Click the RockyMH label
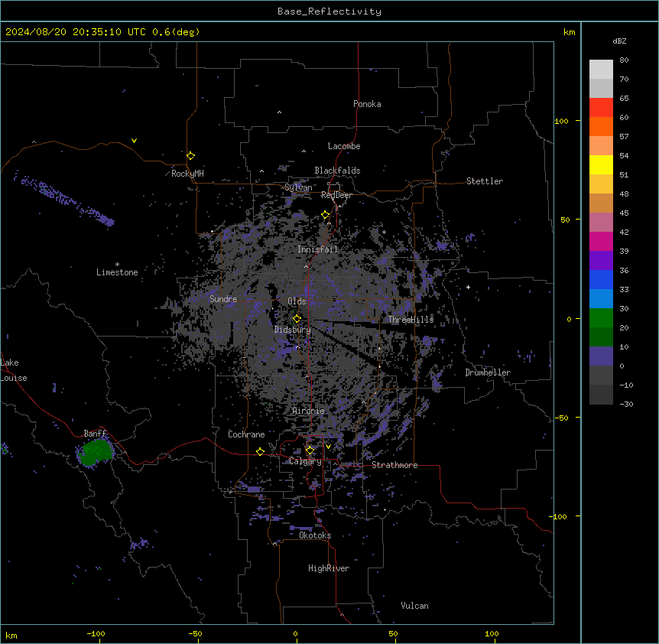 pyautogui.click(x=187, y=174)
